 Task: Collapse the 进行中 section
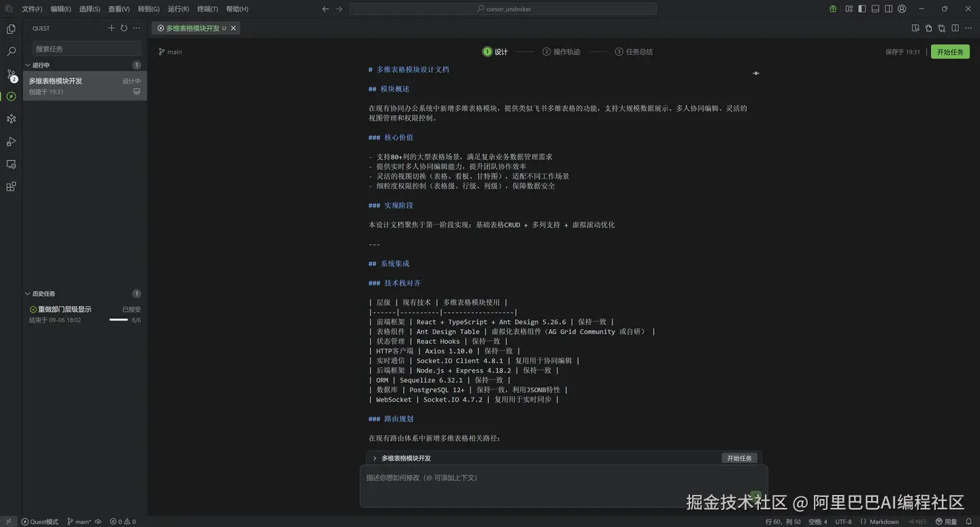[28, 65]
